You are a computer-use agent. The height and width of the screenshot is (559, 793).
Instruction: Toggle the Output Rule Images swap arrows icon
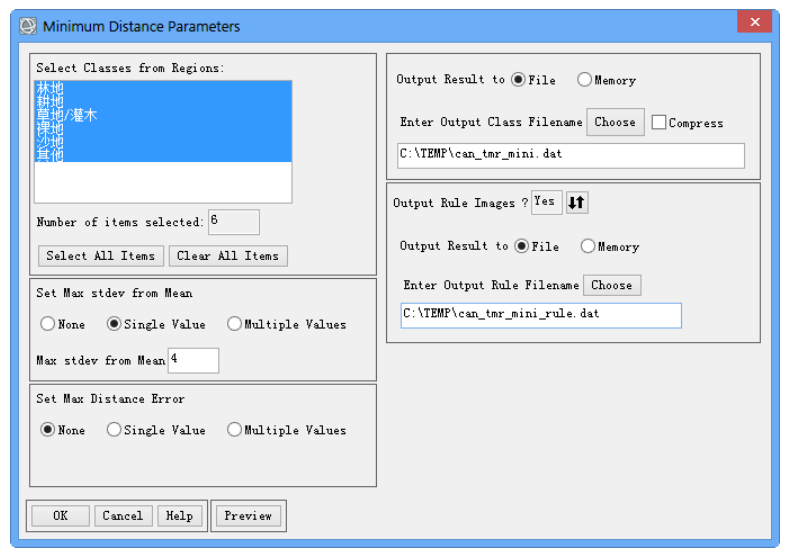tap(577, 202)
